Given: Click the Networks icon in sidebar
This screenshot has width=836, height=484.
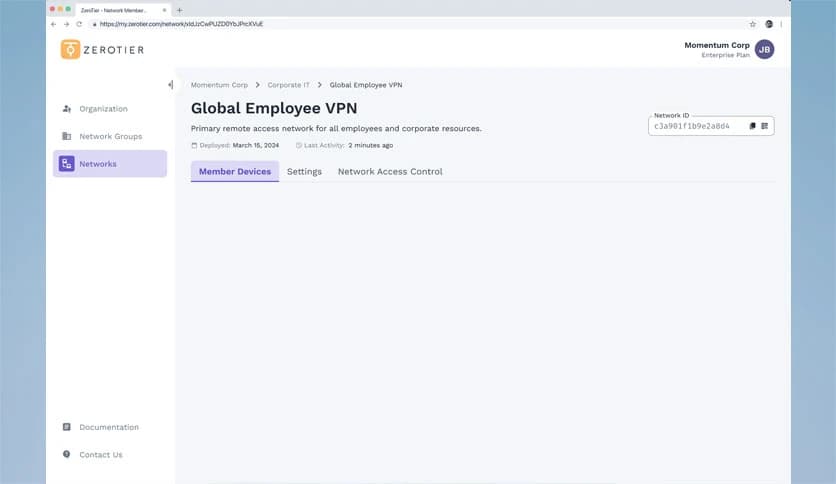Looking at the screenshot, I should point(67,164).
